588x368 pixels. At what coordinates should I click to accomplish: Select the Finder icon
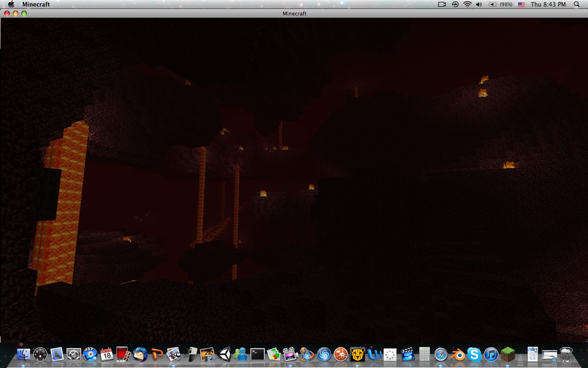pyautogui.click(x=24, y=355)
